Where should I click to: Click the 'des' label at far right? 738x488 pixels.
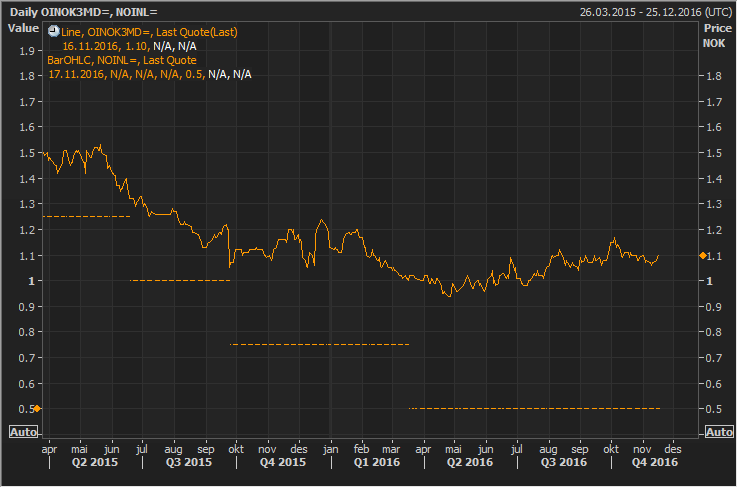tap(673, 449)
